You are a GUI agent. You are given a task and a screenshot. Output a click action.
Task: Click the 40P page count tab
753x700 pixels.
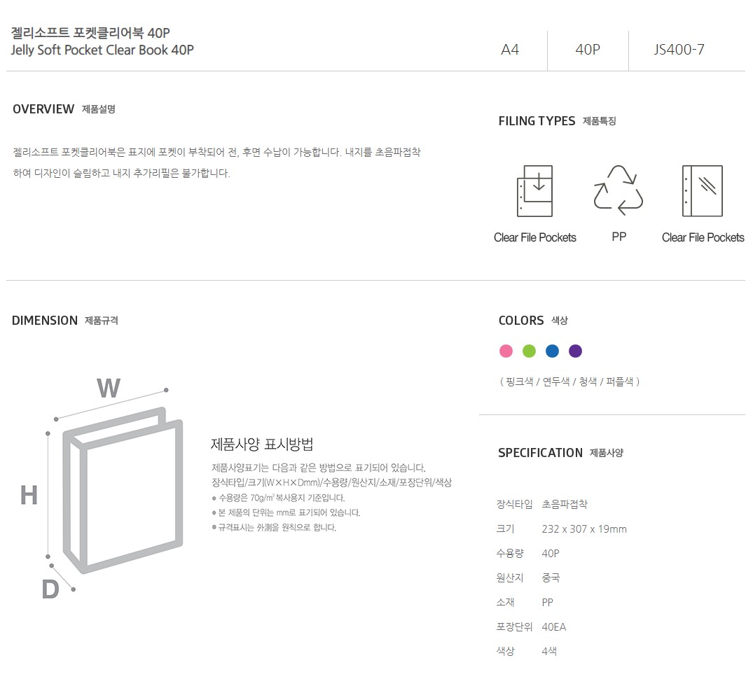pyautogui.click(x=587, y=50)
